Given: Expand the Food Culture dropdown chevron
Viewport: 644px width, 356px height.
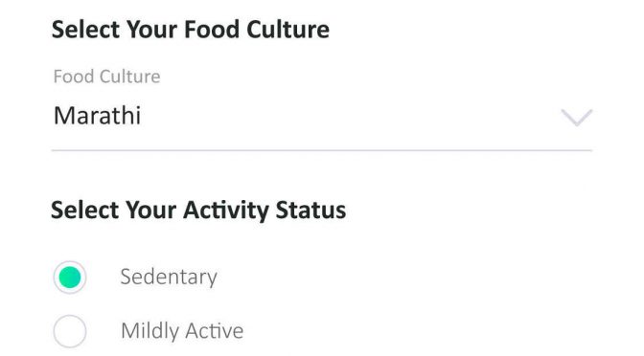Looking at the screenshot, I should click(x=577, y=118).
